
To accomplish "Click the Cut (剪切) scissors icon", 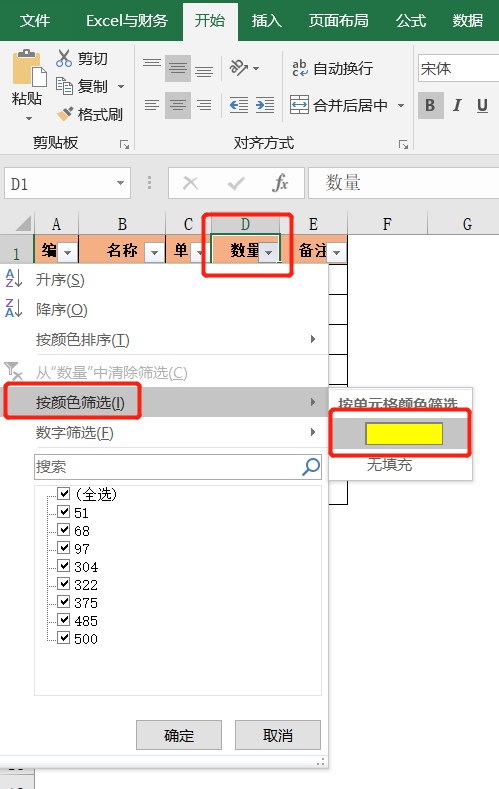I will (x=64, y=58).
